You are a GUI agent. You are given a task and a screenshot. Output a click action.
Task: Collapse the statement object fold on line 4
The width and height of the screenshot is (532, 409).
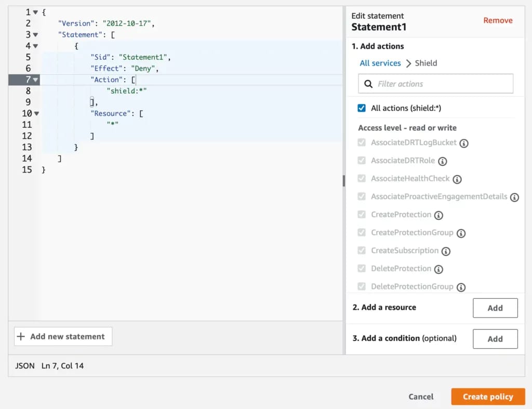click(x=35, y=46)
